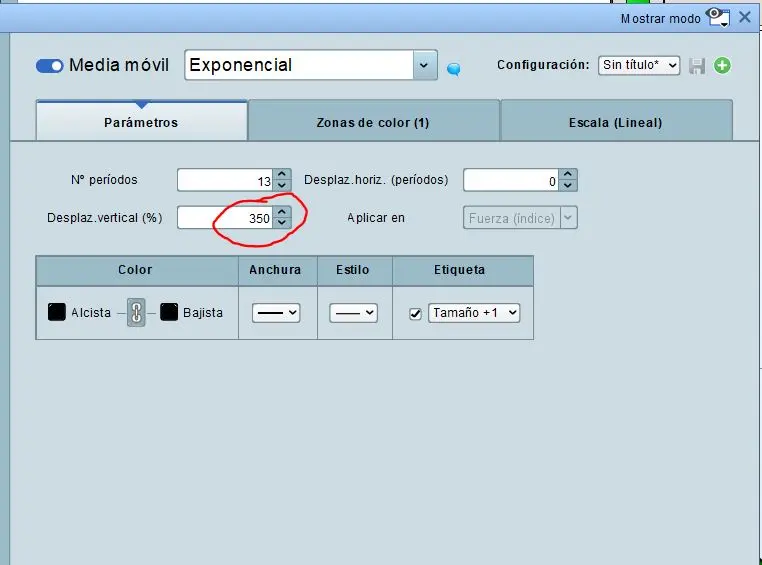The image size is (762, 565).
Task: Close the indicator settings panel
Action: [745, 17]
